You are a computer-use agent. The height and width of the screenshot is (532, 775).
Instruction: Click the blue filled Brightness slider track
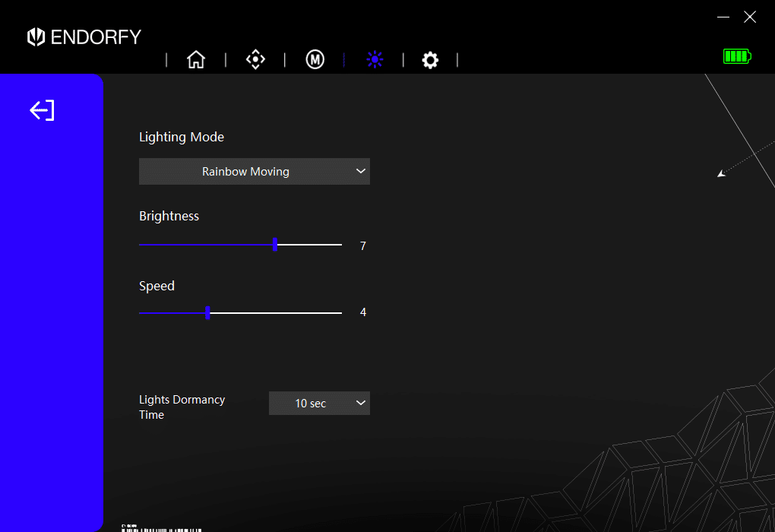coord(205,245)
